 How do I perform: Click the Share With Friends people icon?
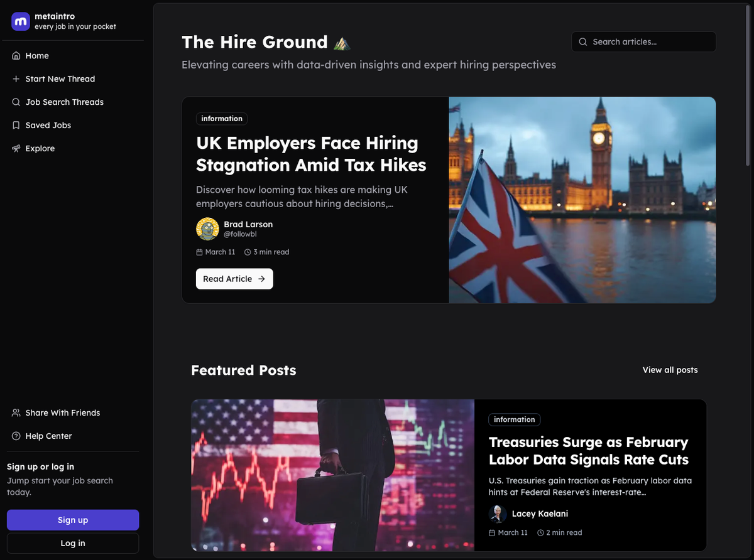click(x=16, y=413)
